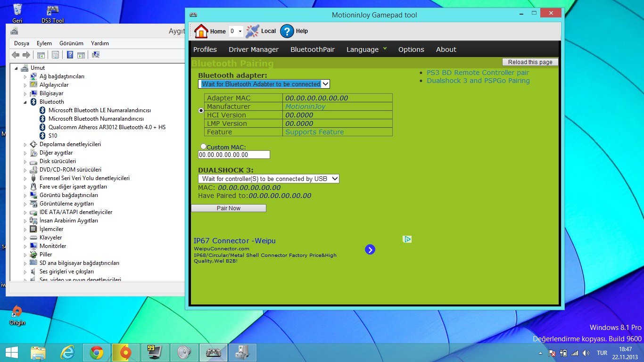Viewport: 644px width, 362px height.
Task: Click the Windows Start button
Action: point(12,352)
